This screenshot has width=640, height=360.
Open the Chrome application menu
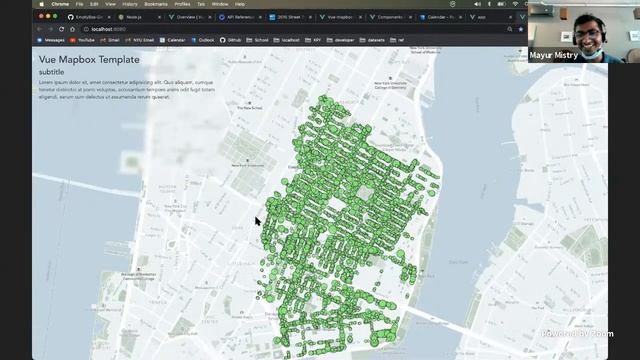(60, 4)
